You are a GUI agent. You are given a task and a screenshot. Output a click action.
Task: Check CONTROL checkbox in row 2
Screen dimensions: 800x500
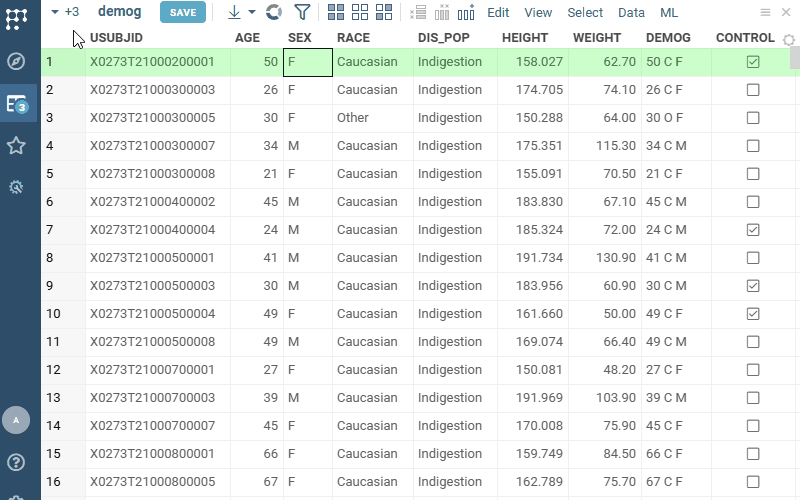753,90
